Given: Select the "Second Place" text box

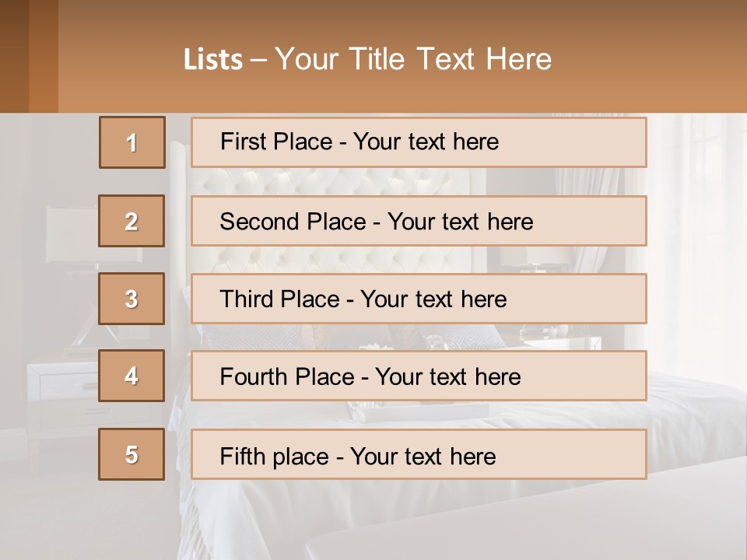Looking at the screenshot, I should click(x=419, y=221).
